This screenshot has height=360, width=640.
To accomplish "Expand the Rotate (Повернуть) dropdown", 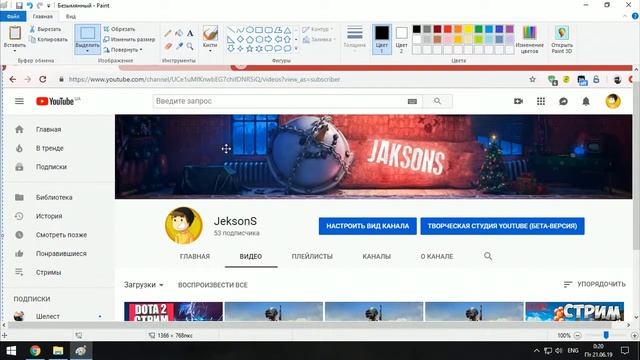I will pyautogui.click(x=122, y=50).
